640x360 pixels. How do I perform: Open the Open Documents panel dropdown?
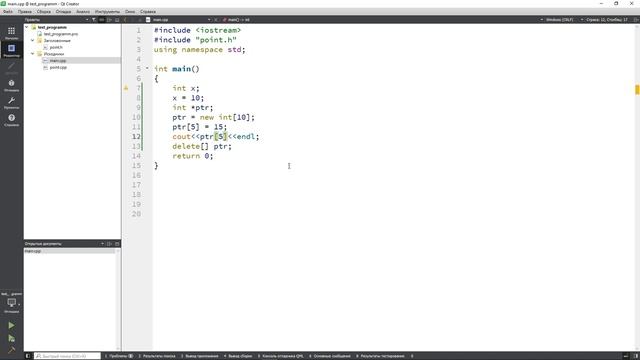point(102,244)
